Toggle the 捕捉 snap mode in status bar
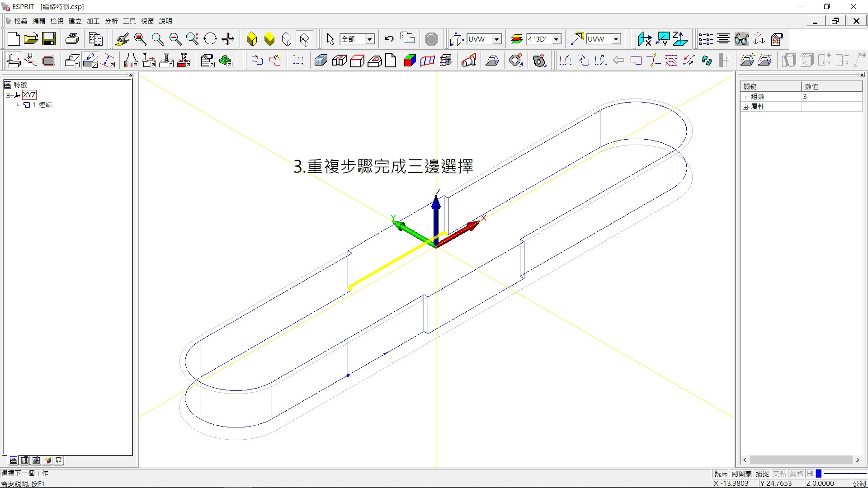This screenshot has width=868, height=488. coord(762,474)
